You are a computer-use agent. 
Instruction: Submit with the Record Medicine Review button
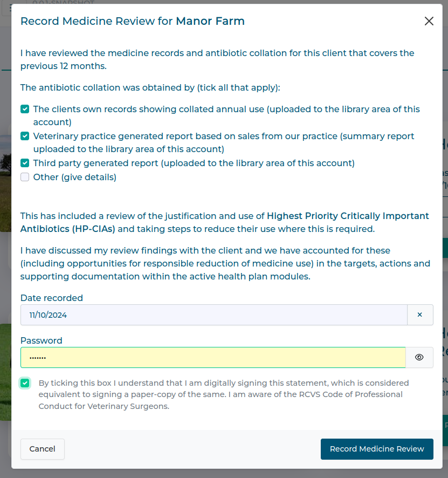[x=377, y=449]
